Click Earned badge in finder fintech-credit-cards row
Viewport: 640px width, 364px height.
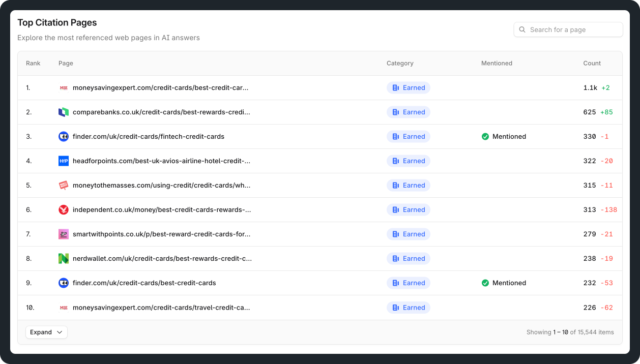pyautogui.click(x=409, y=137)
